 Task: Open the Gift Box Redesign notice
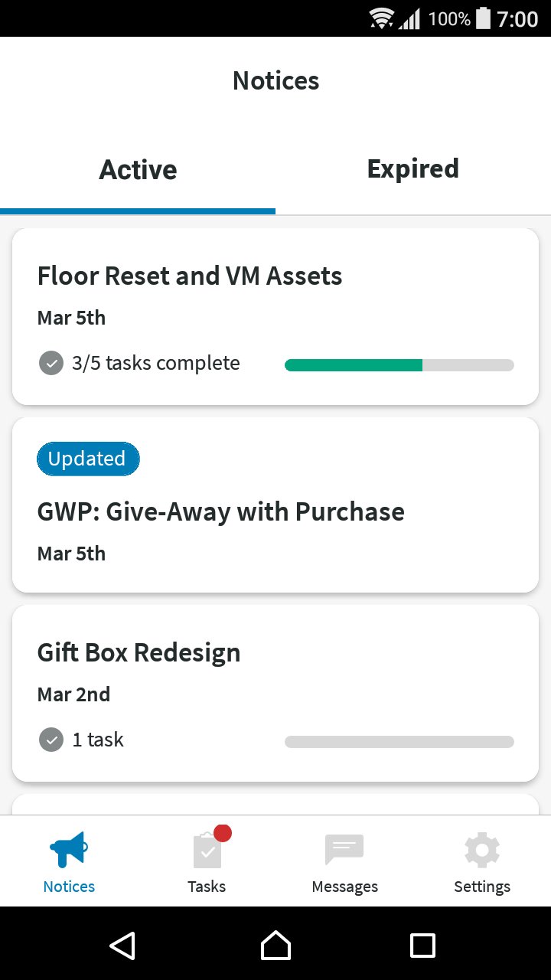(x=139, y=652)
